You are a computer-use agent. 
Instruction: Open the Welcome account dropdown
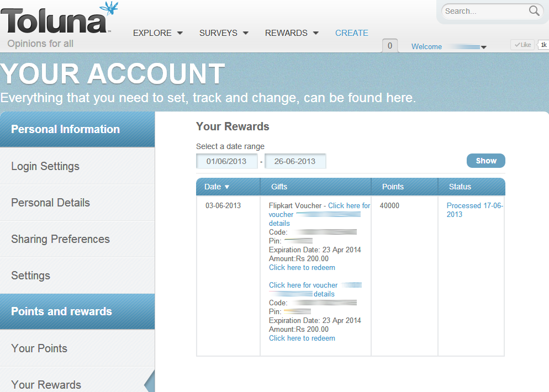[x=448, y=46]
